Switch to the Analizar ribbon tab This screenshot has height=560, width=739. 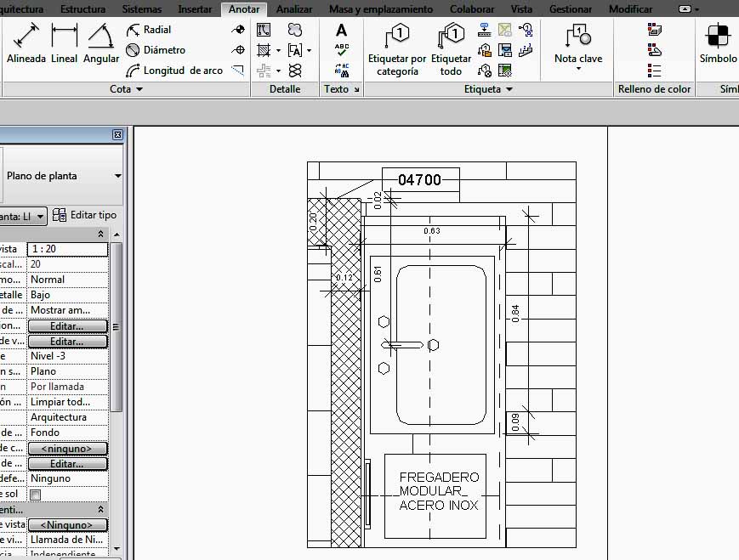click(x=294, y=9)
